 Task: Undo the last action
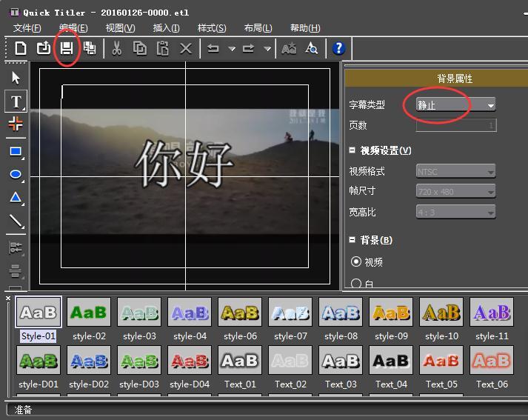click(x=213, y=48)
